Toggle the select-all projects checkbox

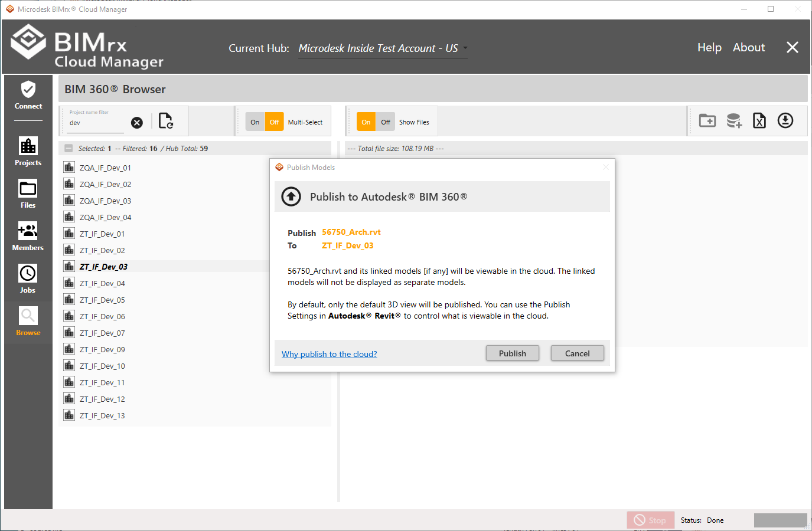[69, 149]
